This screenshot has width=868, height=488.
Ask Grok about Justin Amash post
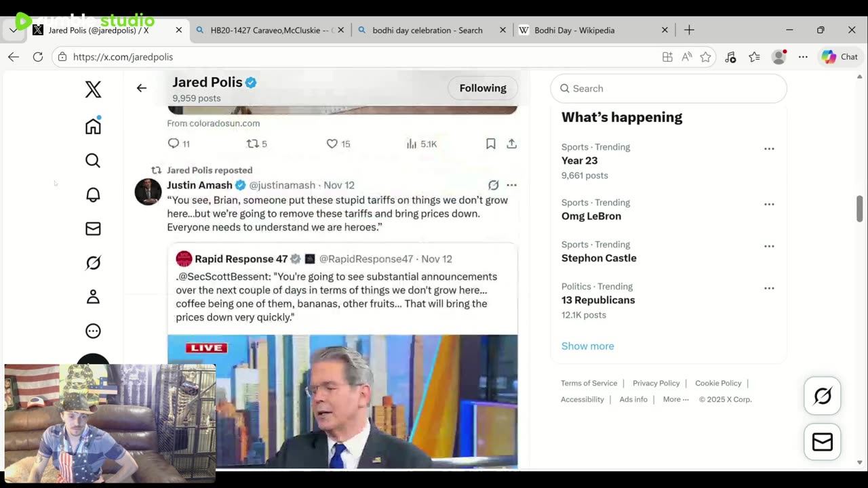coord(494,185)
